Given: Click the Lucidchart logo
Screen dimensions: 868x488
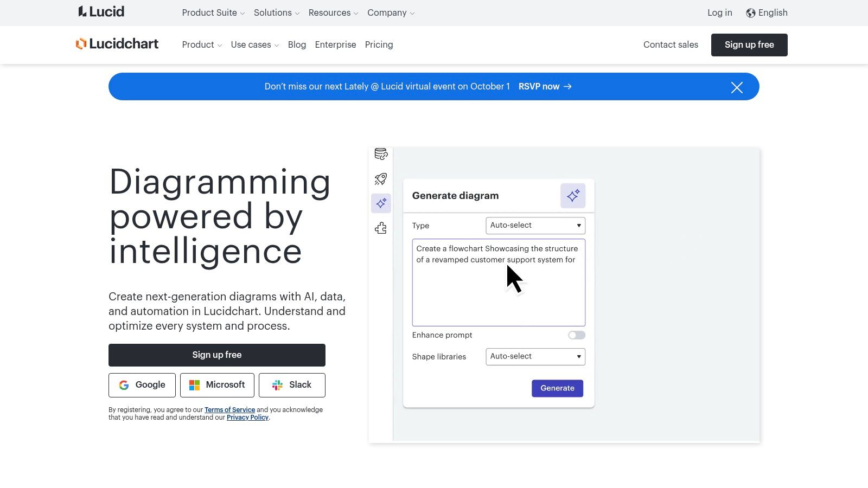Looking at the screenshot, I should [x=117, y=44].
